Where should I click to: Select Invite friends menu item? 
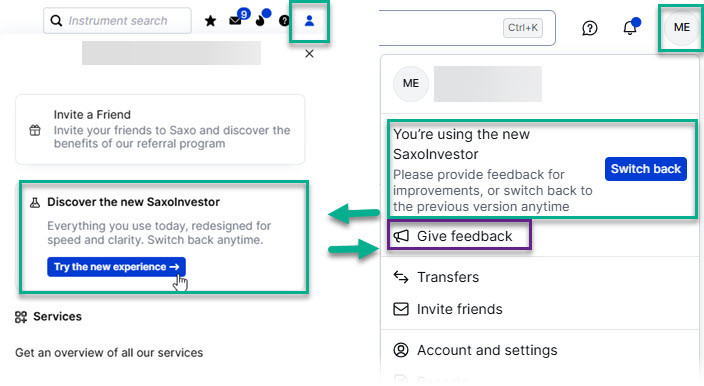(448, 309)
